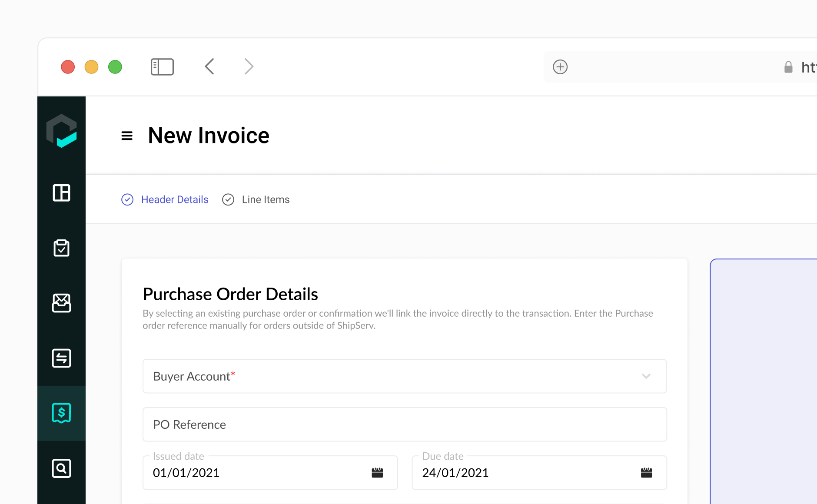817x504 pixels.
Task: Click the ShipServ logo in sidebar
Action: point(61,131)
